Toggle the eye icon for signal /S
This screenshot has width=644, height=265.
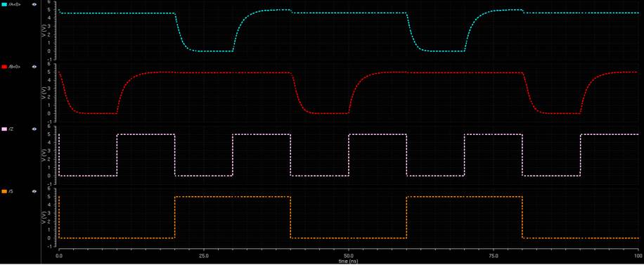(x=34, y=191)
